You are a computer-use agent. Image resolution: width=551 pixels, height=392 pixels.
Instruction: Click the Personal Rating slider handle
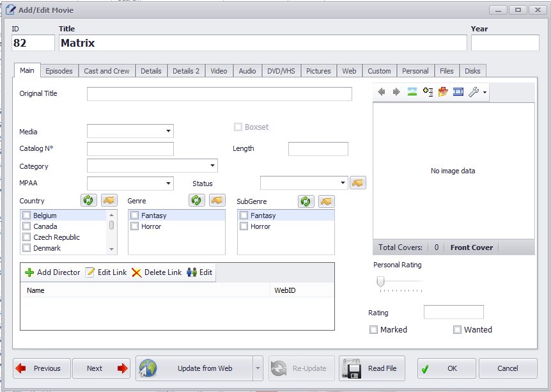pyautogui.click(x=381, y=281)
